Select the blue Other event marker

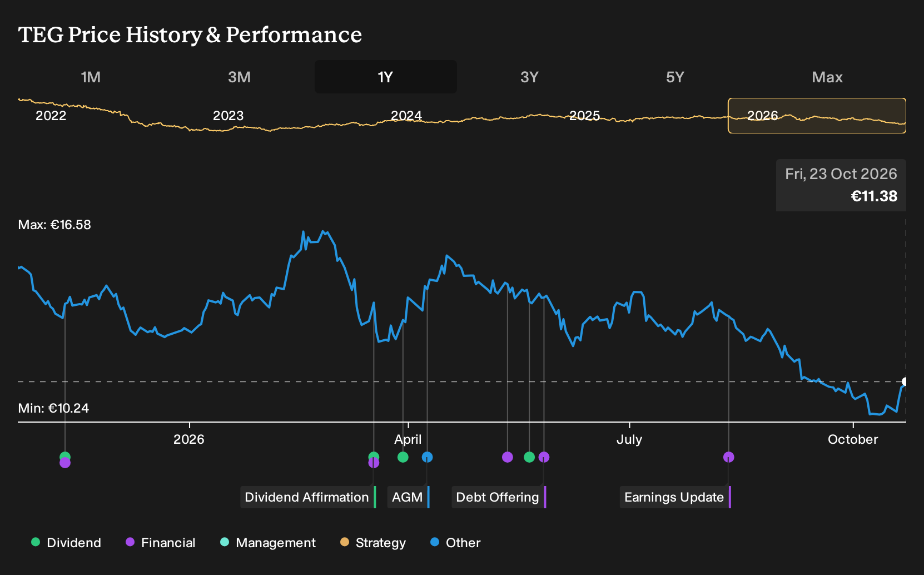coord(427,457)
